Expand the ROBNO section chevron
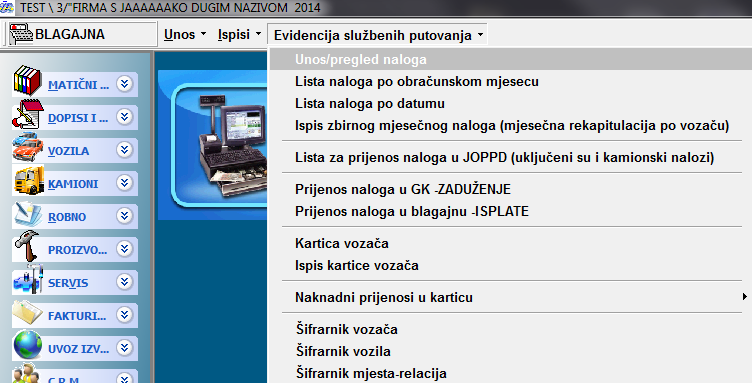This screenshot has width=752, height=383. (x=124, y=216)
